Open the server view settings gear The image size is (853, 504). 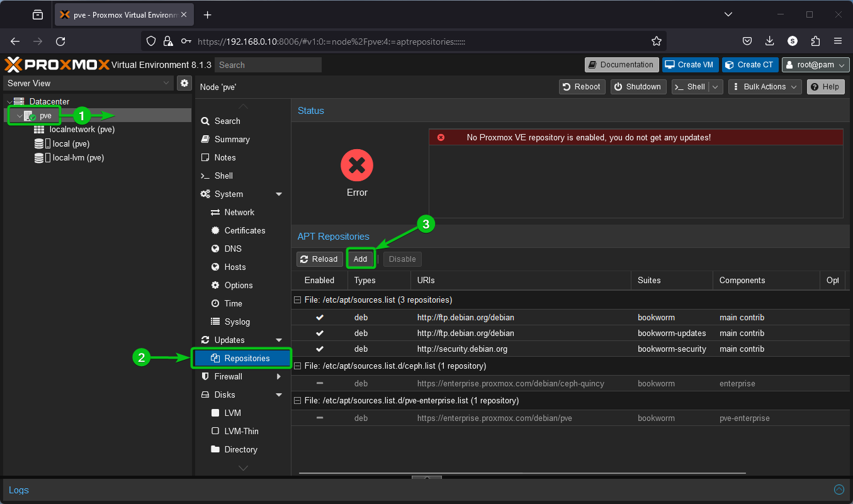[x=184, y=83]
